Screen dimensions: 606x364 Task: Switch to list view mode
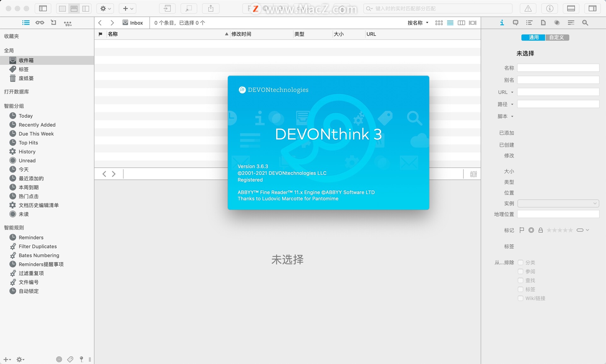click(450, 23)
